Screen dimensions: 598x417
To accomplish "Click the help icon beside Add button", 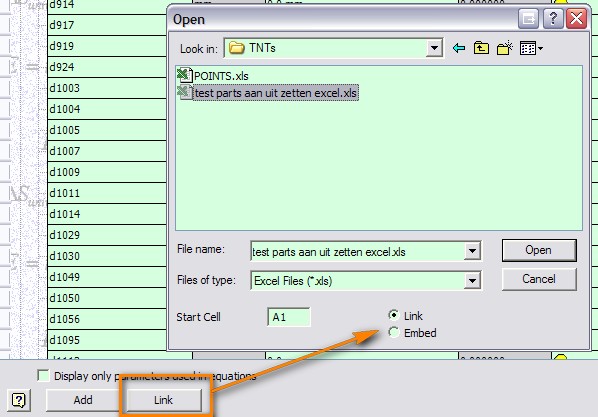I will point(19,400).
